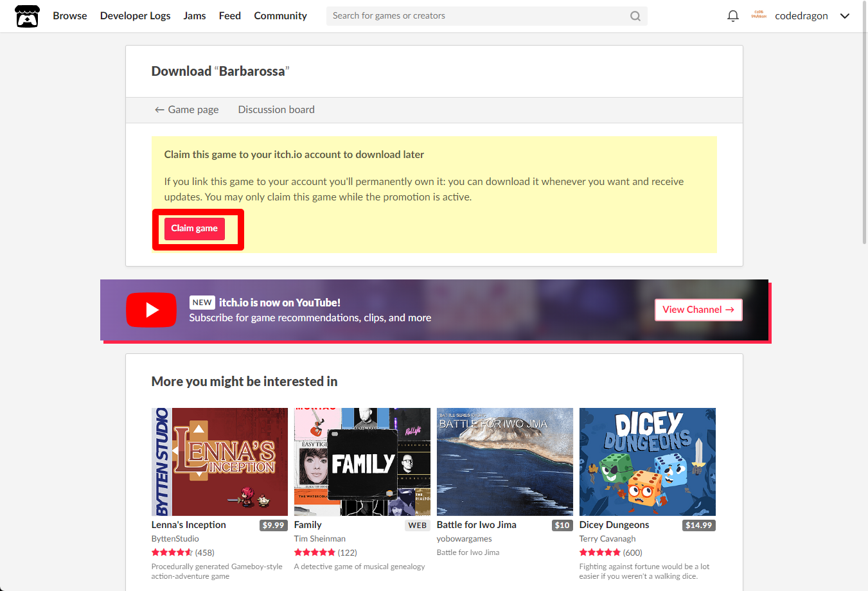Visit yobowargames creator page

click(x=465, y=539)
